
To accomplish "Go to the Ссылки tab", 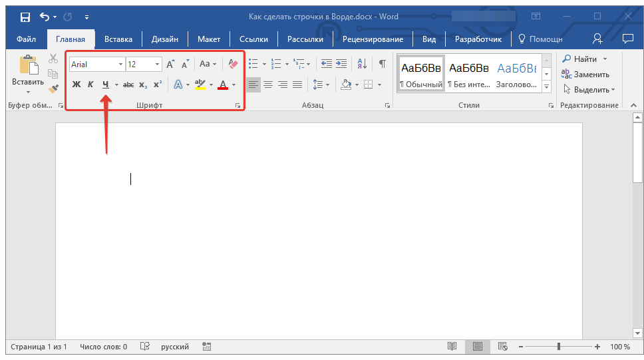I will pyautogui.click(x=253, y=39).
